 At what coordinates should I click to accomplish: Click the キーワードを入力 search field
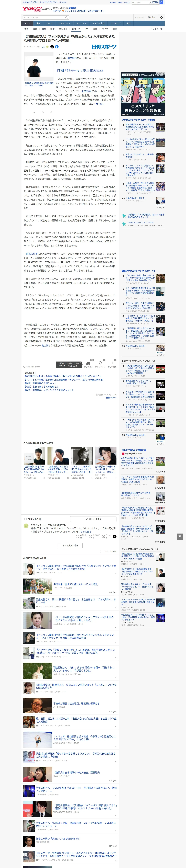pyautogui.click(x=44, y=18)
